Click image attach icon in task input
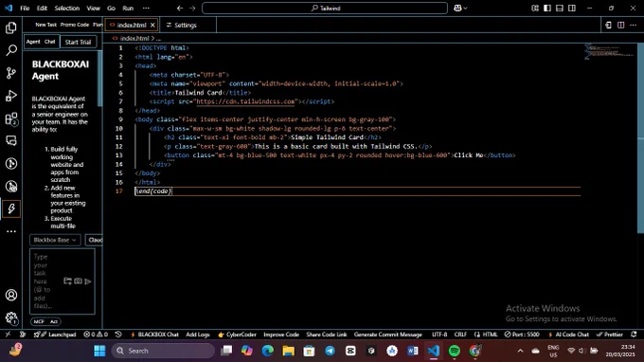This screenshot has height=362, width=644. [78, 281]
